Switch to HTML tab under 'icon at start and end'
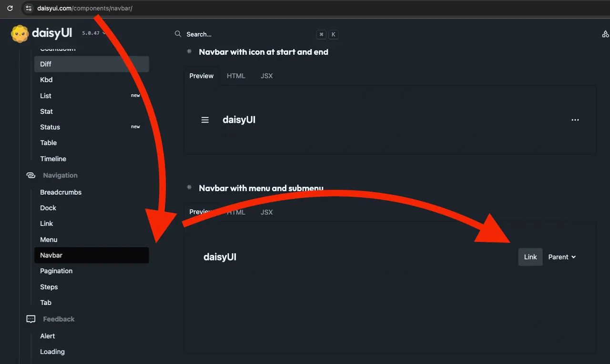This screenshot has height=364, width=610. tap(236, 76)
